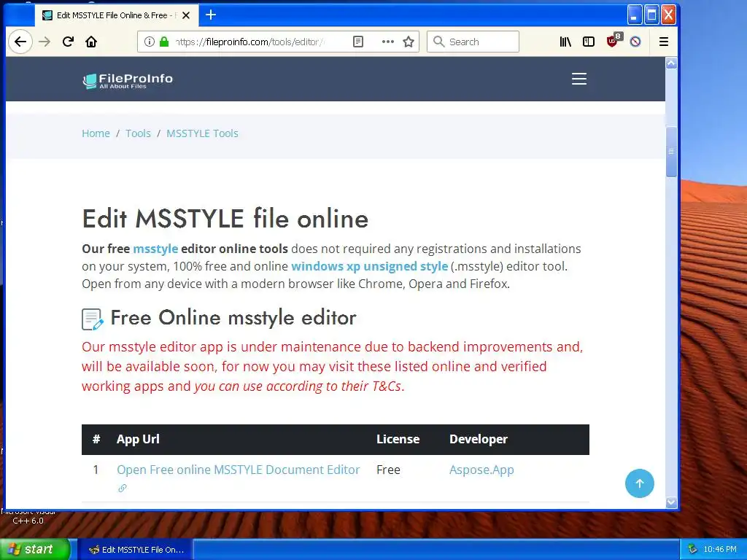Click the green padlock security icon
The image size is (747, 560).
(164, 42)
